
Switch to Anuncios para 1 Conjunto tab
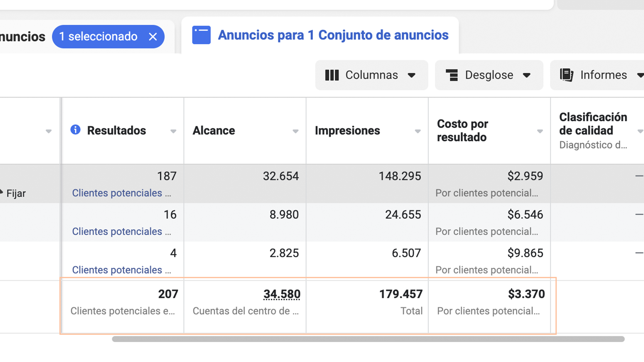pyautogui.click(x=333, y=35)
